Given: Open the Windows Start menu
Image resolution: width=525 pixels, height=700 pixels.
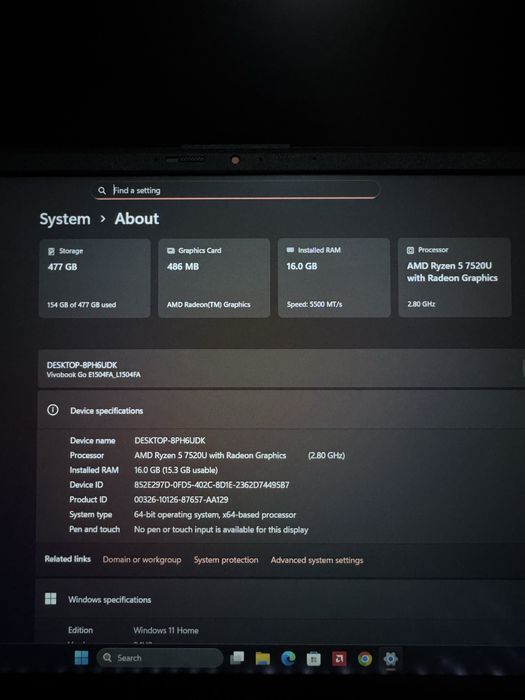Looking at the screenshot, I should pyautogui.click(x=81, y=658).
